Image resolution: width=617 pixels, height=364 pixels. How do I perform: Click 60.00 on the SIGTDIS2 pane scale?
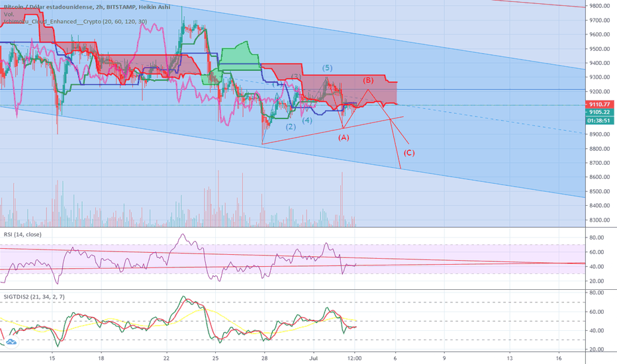[x=596, y=312]
